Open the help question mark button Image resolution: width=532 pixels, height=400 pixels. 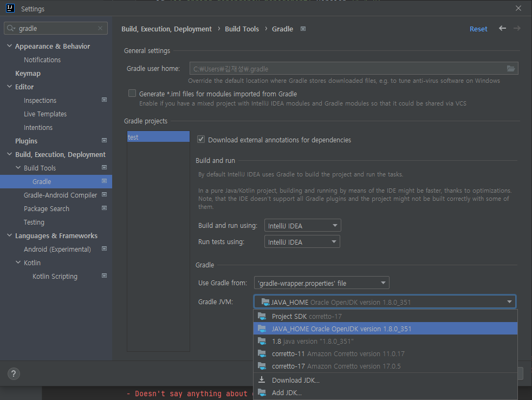point(14,373)
